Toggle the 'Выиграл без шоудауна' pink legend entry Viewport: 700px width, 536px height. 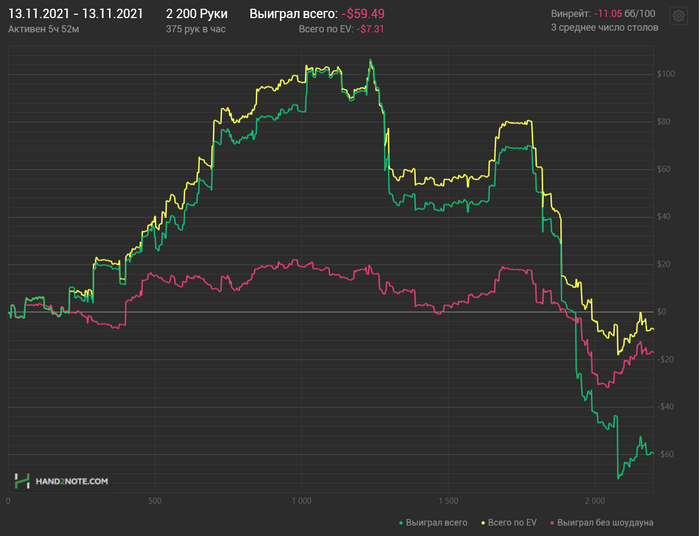602,523
